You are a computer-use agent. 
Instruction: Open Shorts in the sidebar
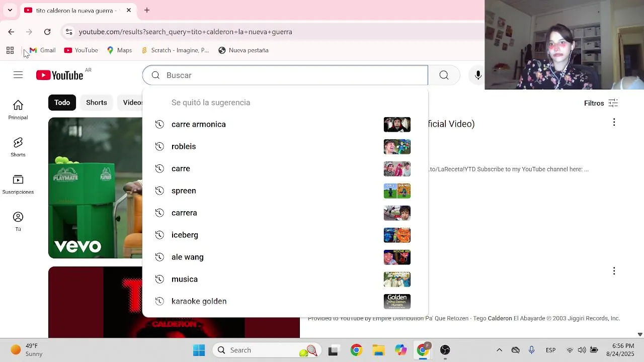(x=18, y=147)
